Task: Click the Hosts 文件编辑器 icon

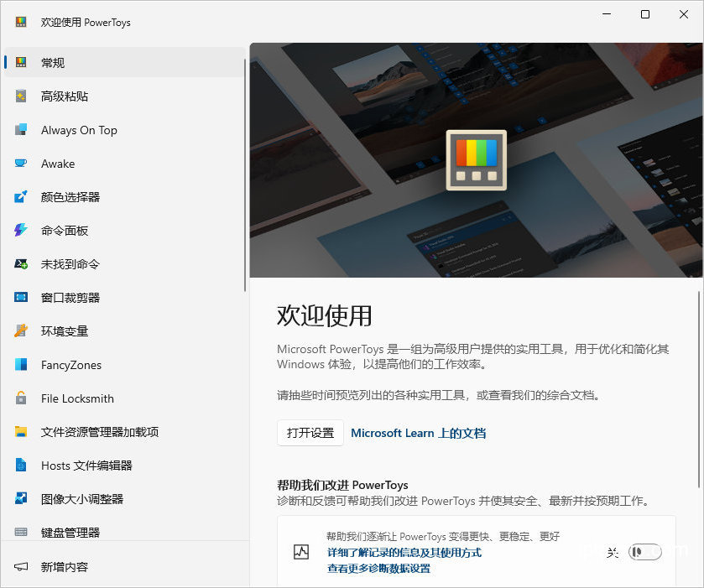Action: pos(21,465)
